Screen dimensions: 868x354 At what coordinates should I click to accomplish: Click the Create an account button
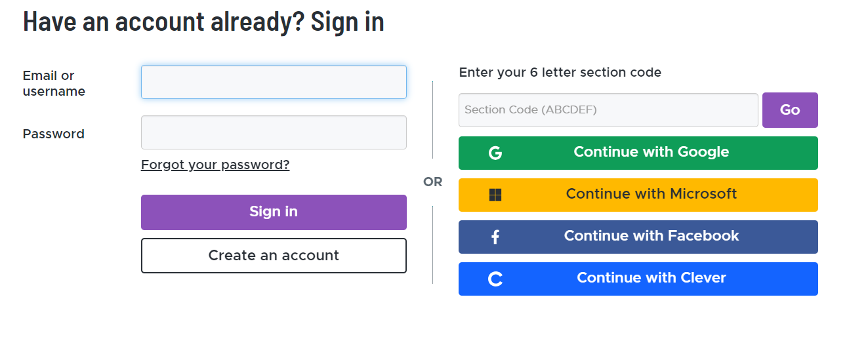tap(274, 255)
